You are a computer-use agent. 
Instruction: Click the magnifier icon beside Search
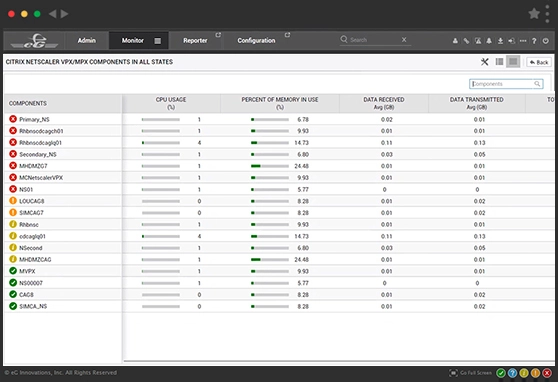click(x=344, y=39)
